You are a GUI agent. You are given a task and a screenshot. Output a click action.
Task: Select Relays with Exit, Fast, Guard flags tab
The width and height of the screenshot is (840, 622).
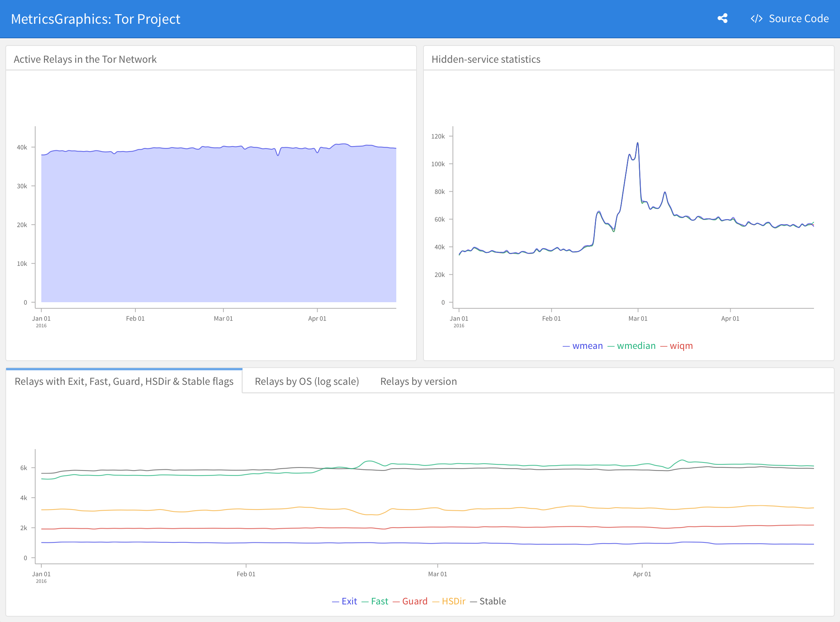[124, 381]
